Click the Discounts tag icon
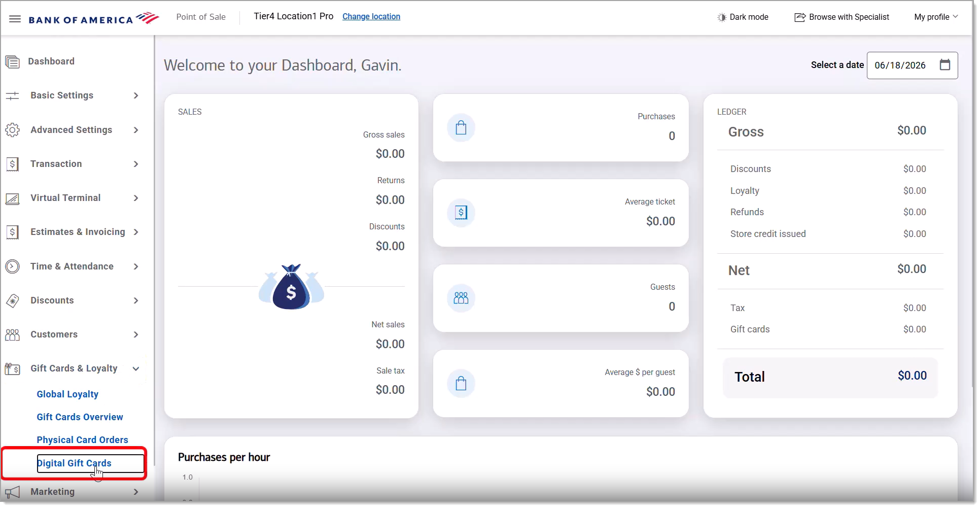 (x=12, y=301)
